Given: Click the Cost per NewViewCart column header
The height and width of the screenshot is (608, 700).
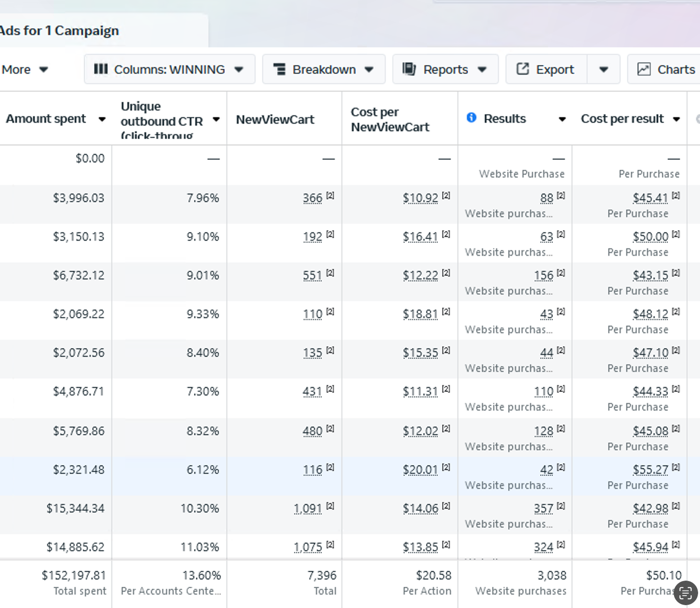Looking at the screenshot, I should (390, 119).
